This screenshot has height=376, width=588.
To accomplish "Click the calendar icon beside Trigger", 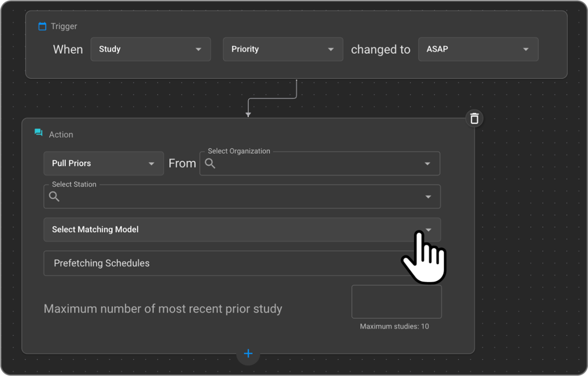I will [42, 26].
